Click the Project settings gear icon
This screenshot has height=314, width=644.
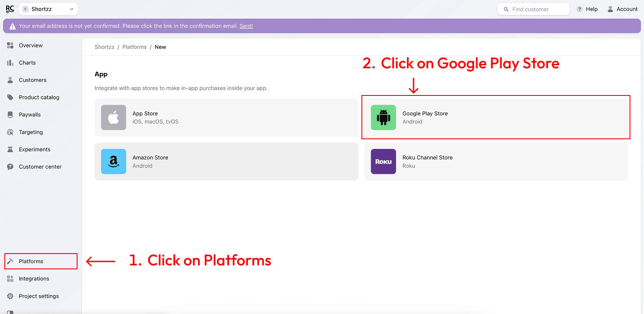coord(10,296)
